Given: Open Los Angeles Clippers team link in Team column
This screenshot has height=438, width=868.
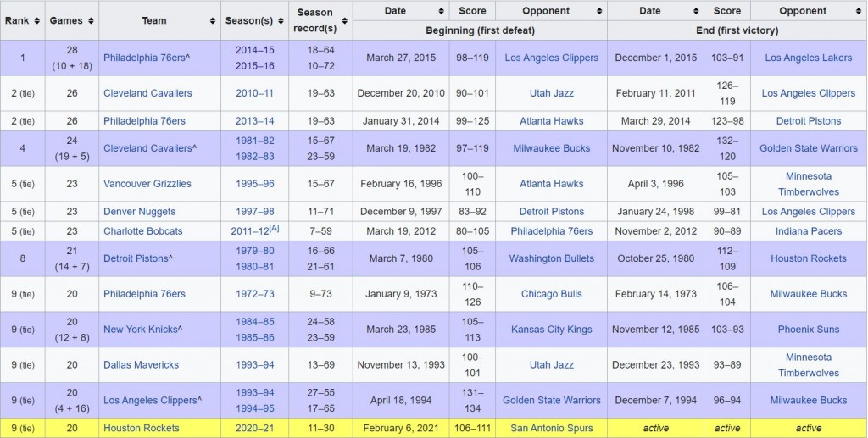Looking at the screenshot, I should pos(153,400).
